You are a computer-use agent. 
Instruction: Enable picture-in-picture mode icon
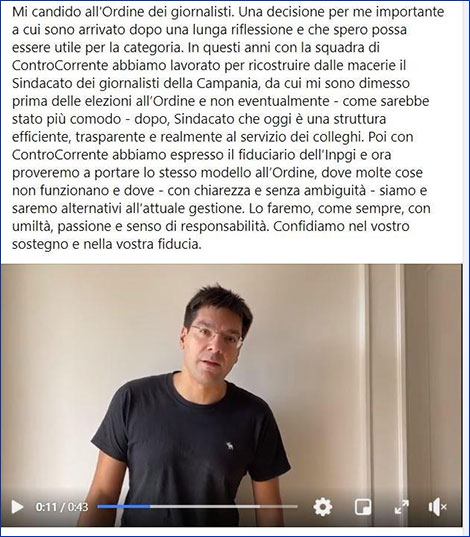point(363,507)
